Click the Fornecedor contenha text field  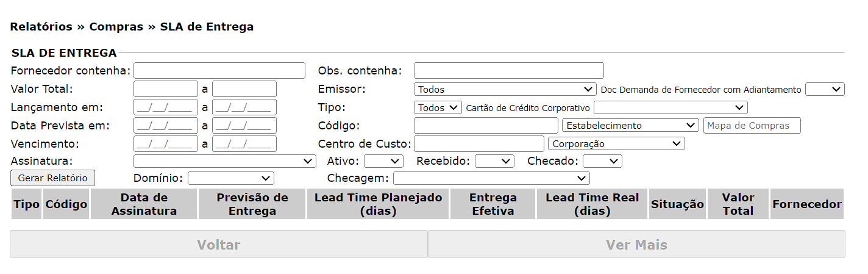tap(219, 71)
